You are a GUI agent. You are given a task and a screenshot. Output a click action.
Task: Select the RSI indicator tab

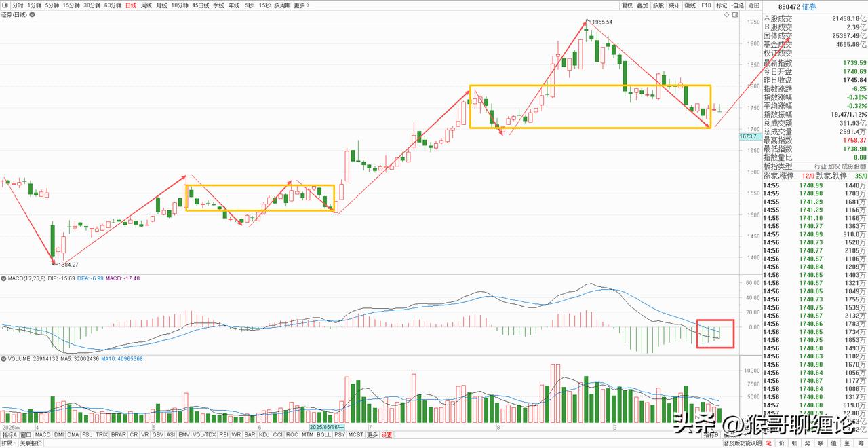[224, 434]
